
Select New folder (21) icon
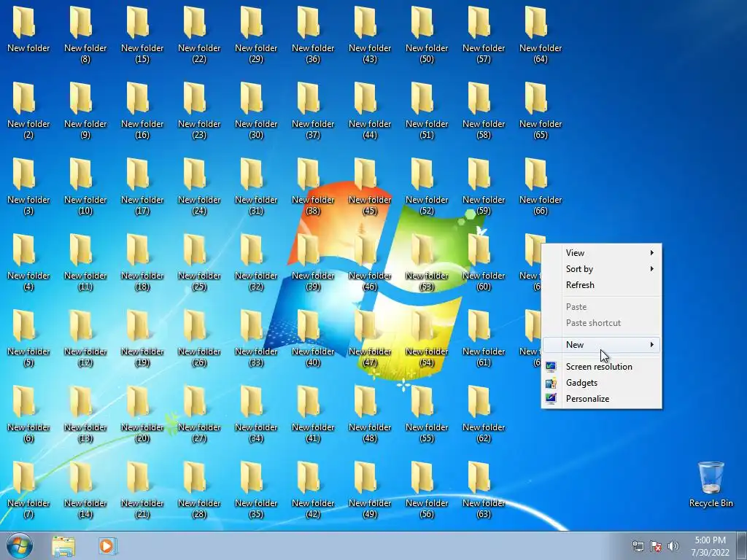coord(137,477)
